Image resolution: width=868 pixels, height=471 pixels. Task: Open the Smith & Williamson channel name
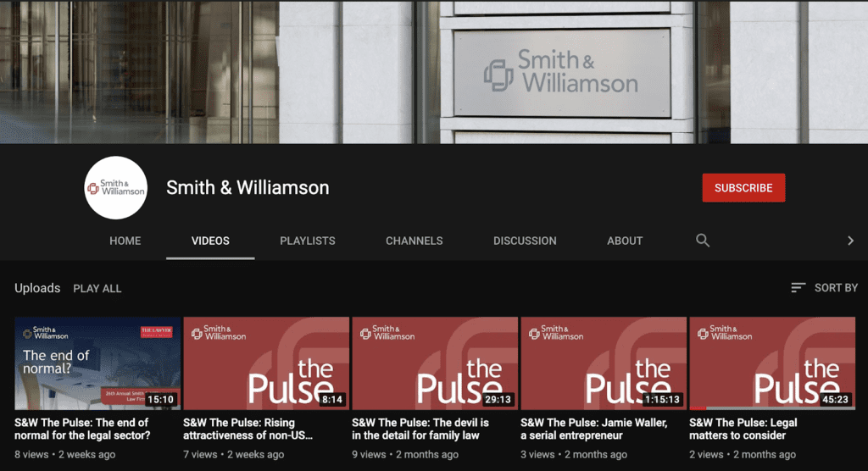(248, 187)
